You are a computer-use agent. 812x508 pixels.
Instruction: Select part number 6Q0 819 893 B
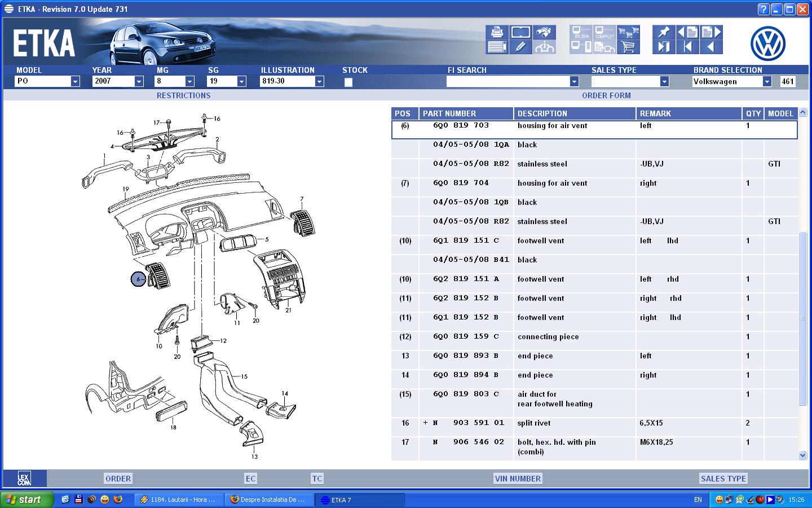(x=465, y=356)
